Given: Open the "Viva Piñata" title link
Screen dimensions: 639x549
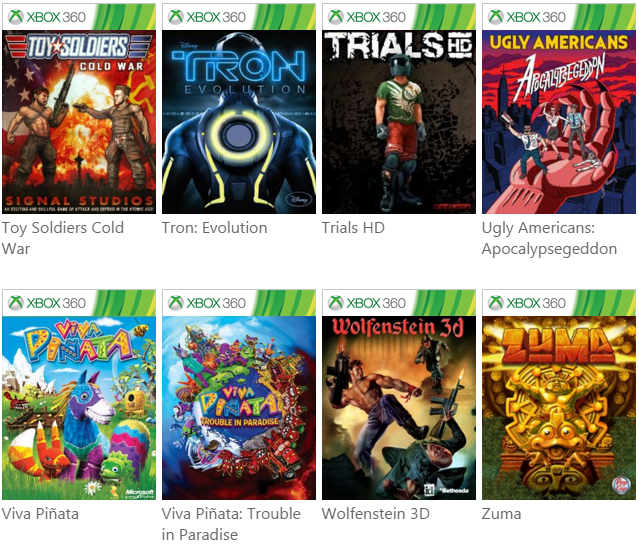Looking at the screenshot, I should click(x=40, y=514).
